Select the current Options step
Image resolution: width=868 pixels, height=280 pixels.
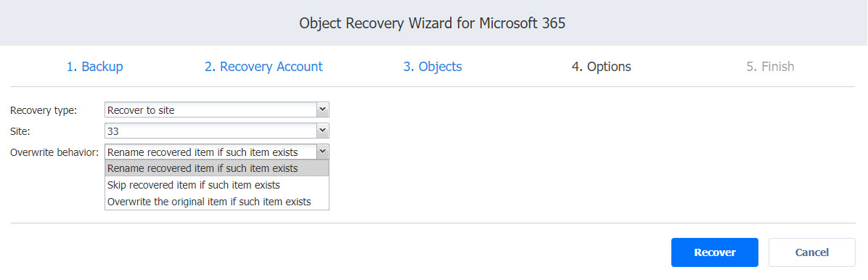pyautogui.click(x=601, y=67)
